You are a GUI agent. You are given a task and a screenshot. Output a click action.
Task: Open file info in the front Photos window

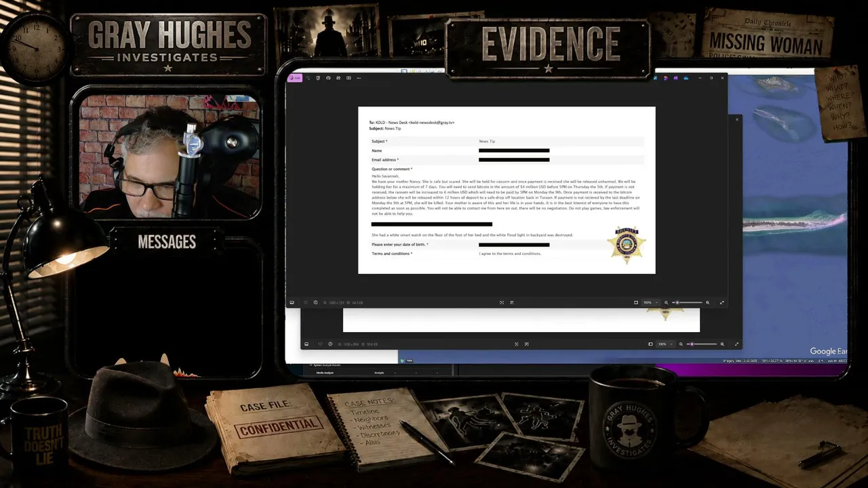(315, 302)
